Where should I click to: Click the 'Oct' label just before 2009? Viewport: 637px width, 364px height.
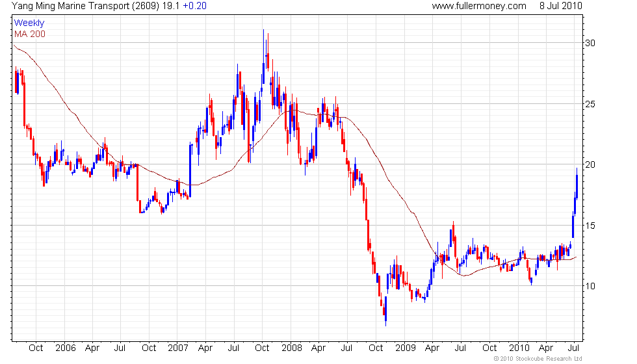pos(376,348)
